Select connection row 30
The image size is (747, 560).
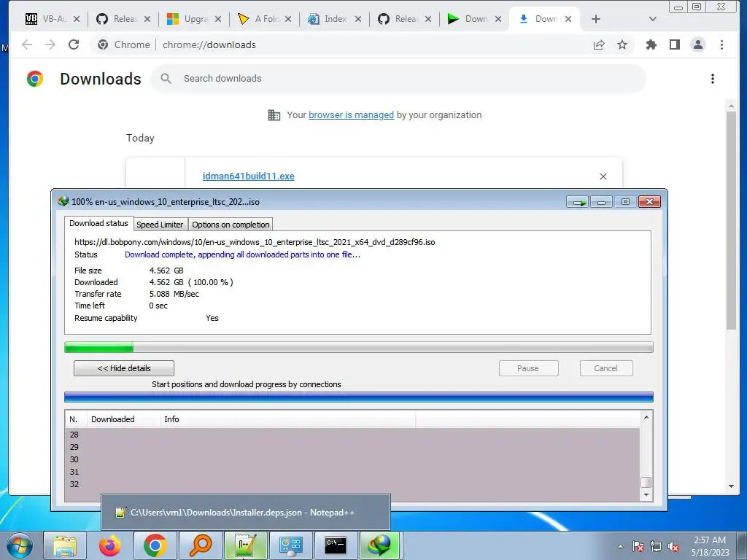tap(352, 459)
